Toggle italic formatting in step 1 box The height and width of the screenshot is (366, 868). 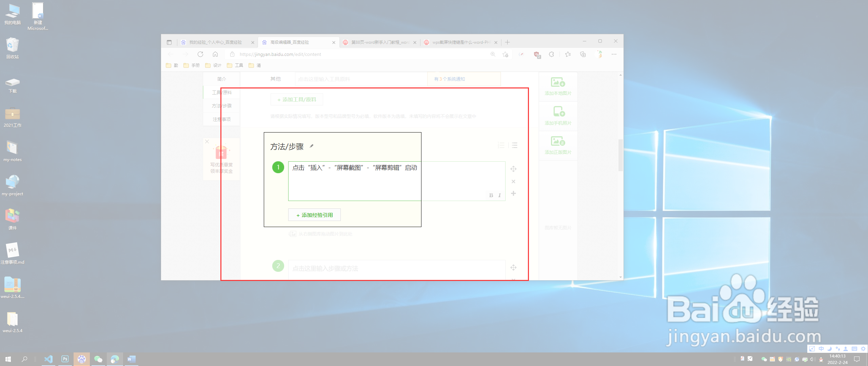[499, 195]
